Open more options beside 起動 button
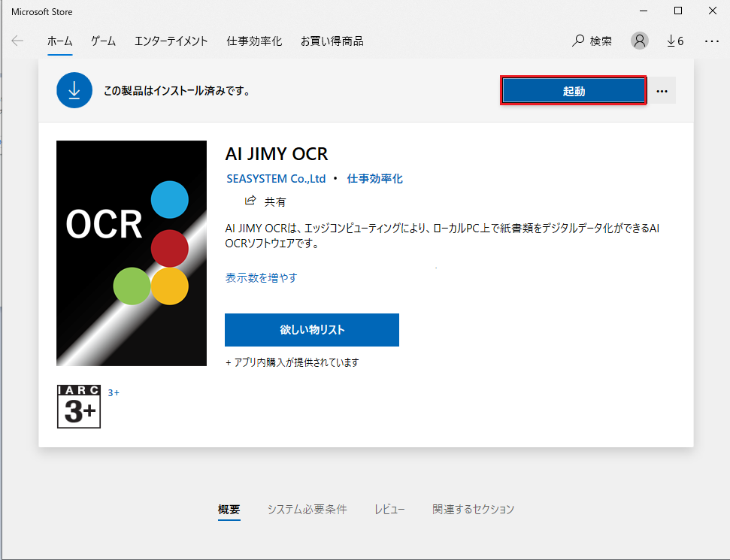Screen dimensions: 730x560 coord(662,91)
